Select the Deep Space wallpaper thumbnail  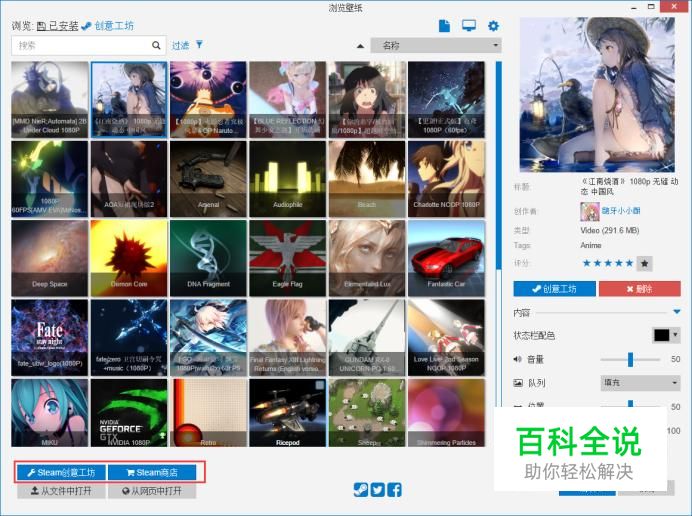click(49, 258)
